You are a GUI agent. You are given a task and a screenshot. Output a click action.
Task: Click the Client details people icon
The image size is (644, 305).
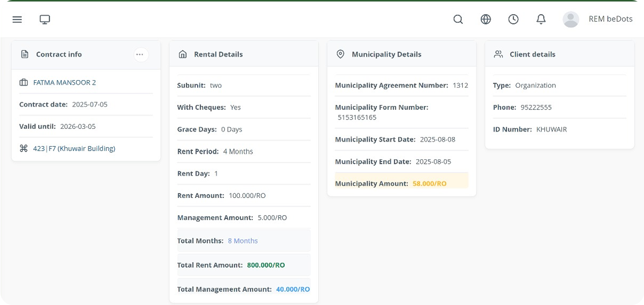tap(498, 54)
